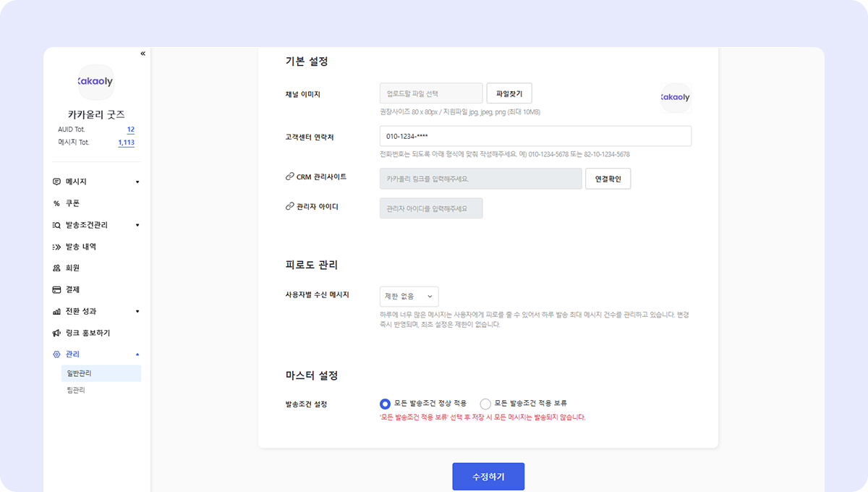Focus the 고객센터 연락처 phone field
Viewport: 868px width, 492px height.
click(x=535, y=136)
